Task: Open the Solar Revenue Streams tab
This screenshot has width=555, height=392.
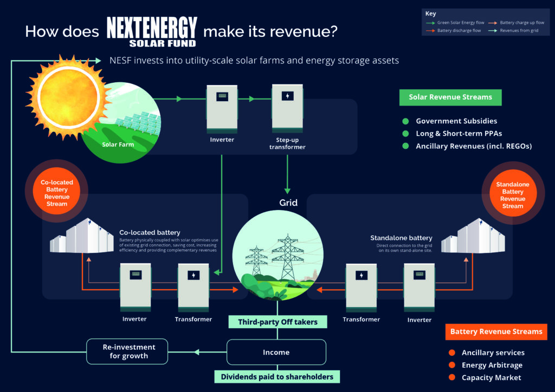Action: pos(450,97)
